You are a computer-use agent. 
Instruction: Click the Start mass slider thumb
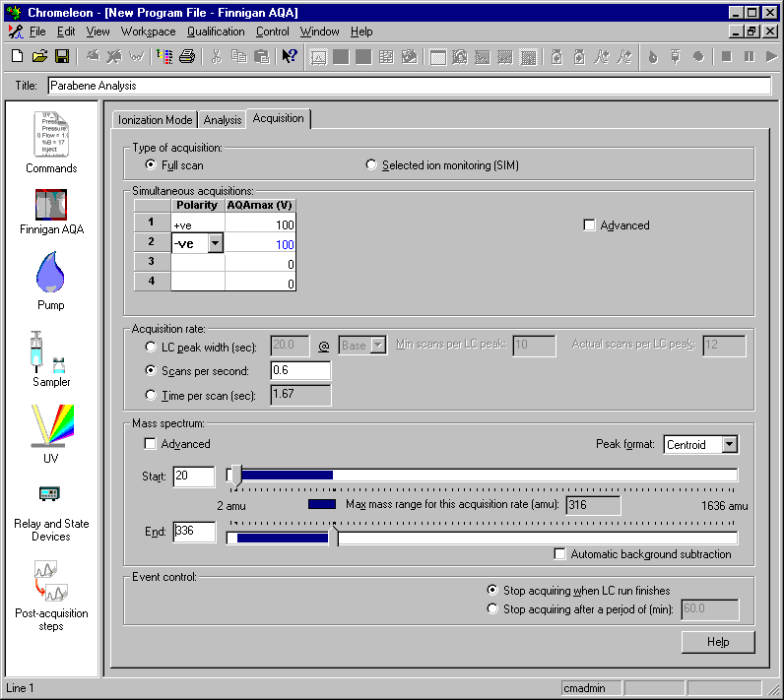[x=236, y=476]
